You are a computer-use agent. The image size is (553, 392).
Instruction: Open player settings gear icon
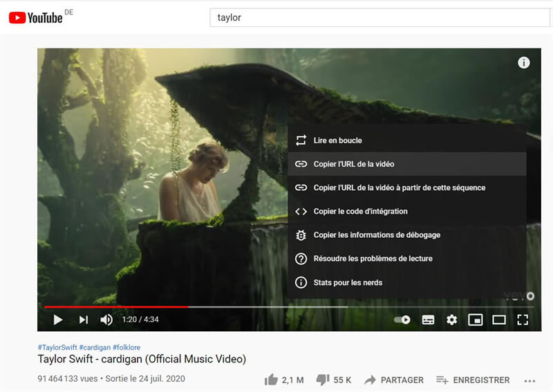(452, 319)
